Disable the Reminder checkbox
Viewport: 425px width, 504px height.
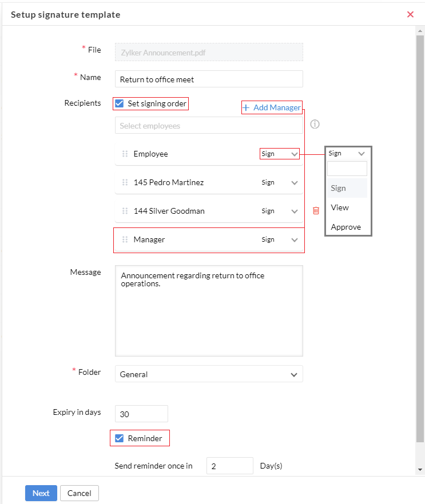[120, 438]
